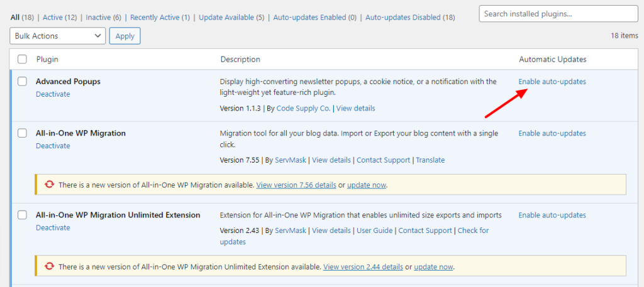Click the Apply button
644x287 pixels.
(125, 36)
